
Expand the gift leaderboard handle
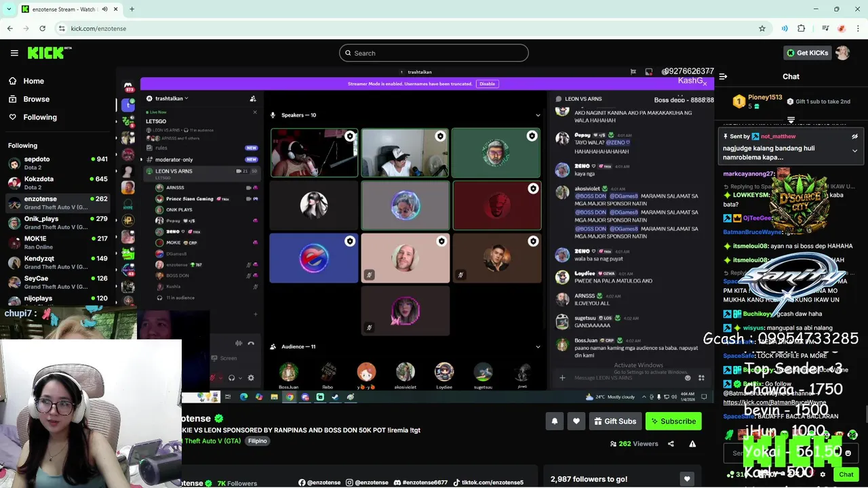coord(791,119)
